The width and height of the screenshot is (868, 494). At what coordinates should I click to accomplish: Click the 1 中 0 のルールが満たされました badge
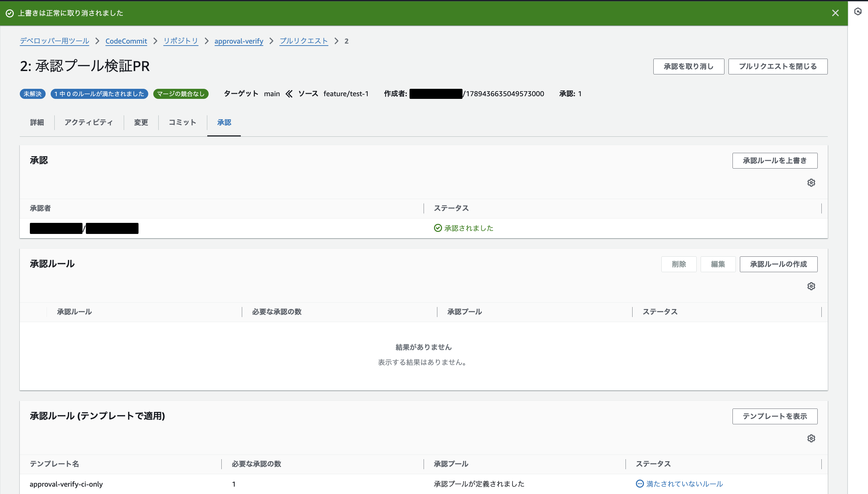point(99,94)
